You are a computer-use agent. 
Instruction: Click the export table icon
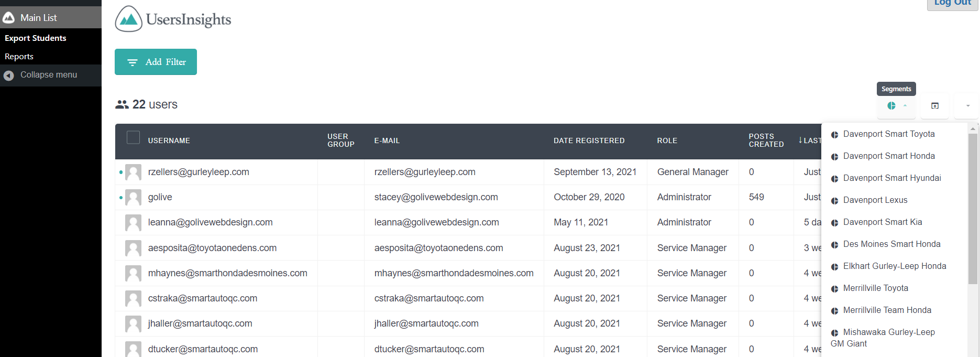(935, 106)
